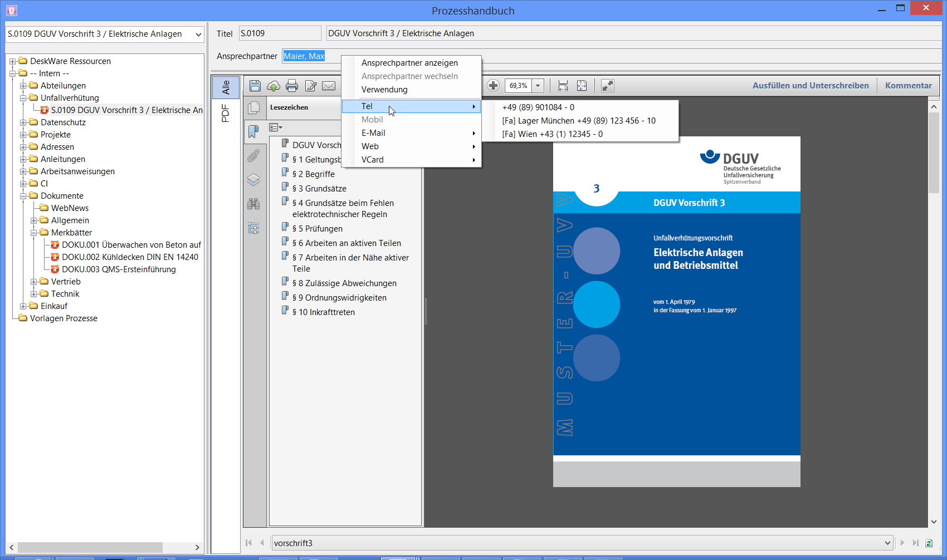
Task: Collapse the Unfallverhütung folder
Action: point(23,98)
